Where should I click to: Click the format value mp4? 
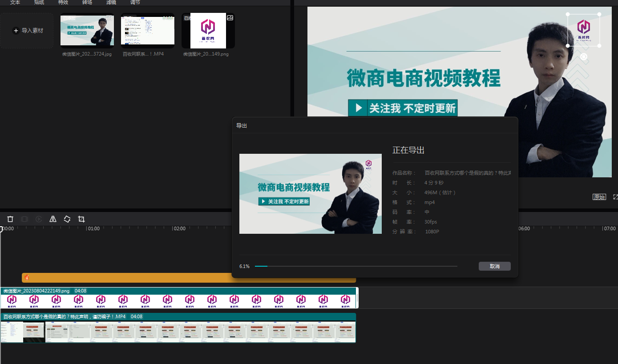429,202
